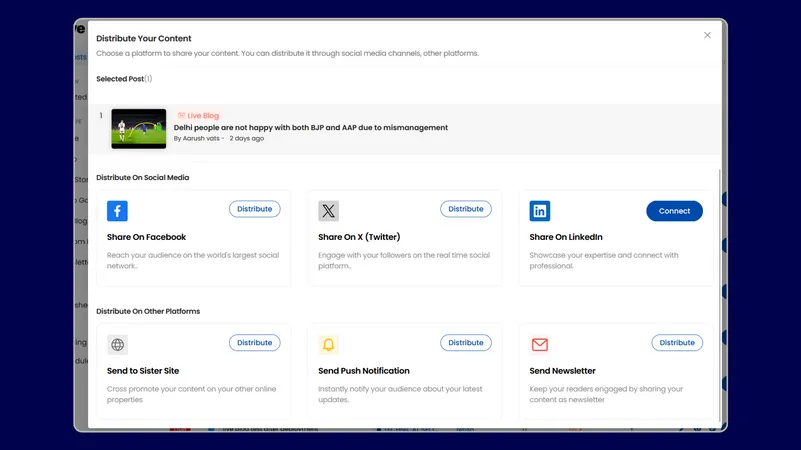Click the X (Twitter) logo icon
The width and height of the screenshot is (801, 450).
tap(329, 211)
